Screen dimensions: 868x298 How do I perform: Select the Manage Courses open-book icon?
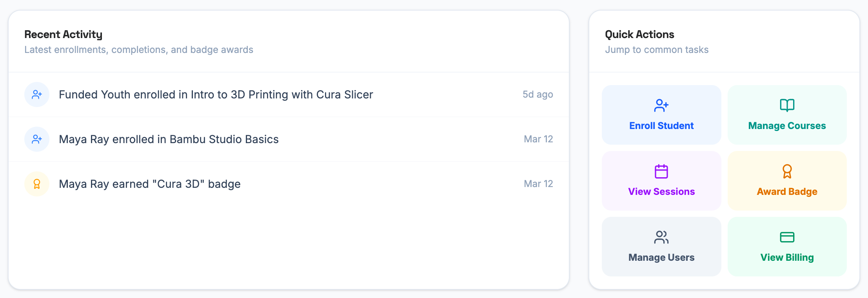(787, 105)
